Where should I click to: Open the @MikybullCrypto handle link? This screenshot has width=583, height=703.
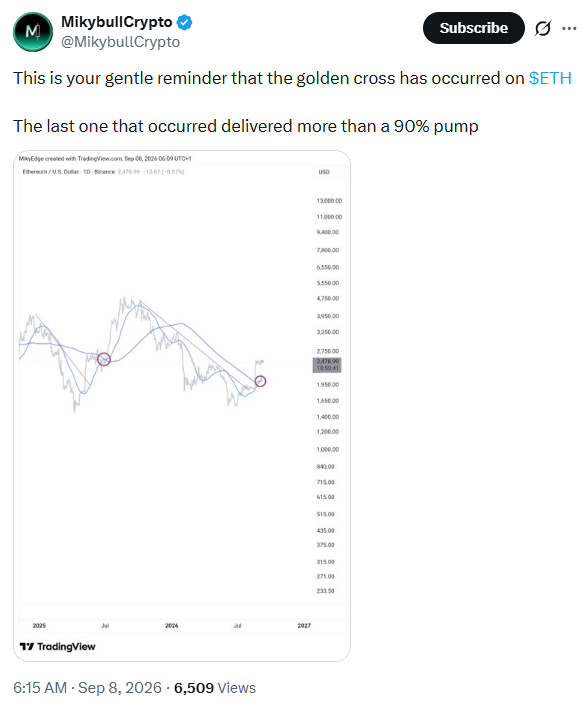coord(120,42)
